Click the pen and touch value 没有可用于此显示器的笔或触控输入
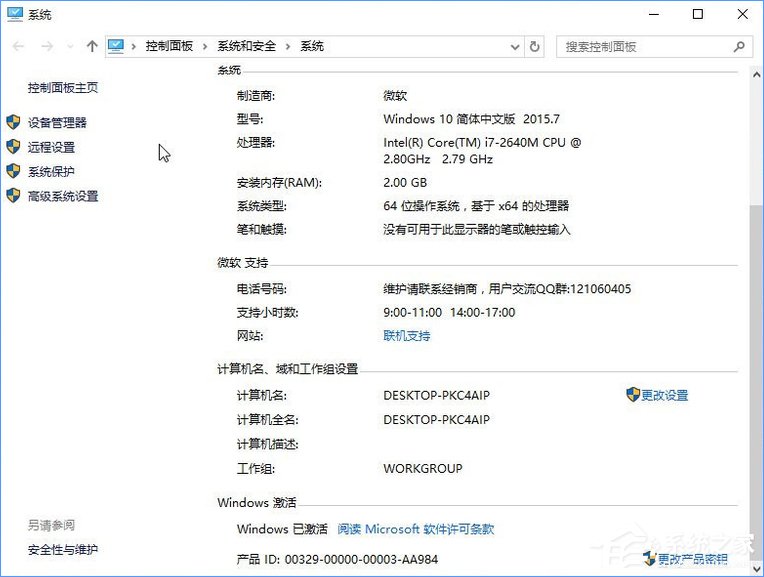Screen dimensions: 764x577 coord(477,229)
